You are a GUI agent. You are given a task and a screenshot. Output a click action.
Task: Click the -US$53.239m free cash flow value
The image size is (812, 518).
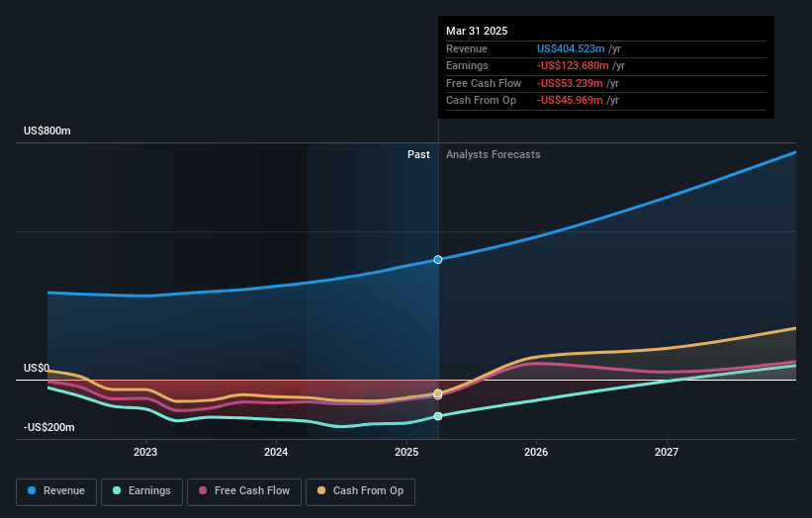pos(570,83)
